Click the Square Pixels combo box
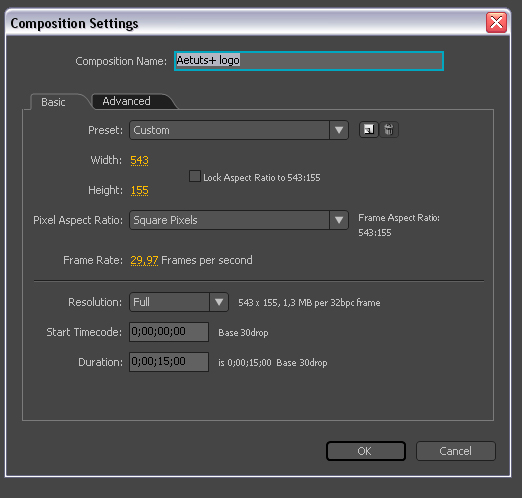 tap(239, 220)
